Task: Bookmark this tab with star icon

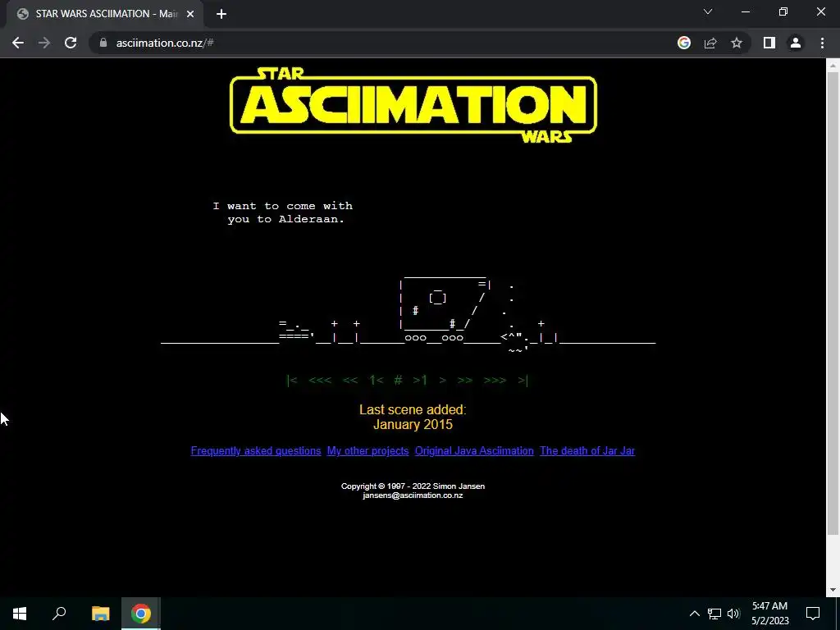Action: [x=737, y=43]
